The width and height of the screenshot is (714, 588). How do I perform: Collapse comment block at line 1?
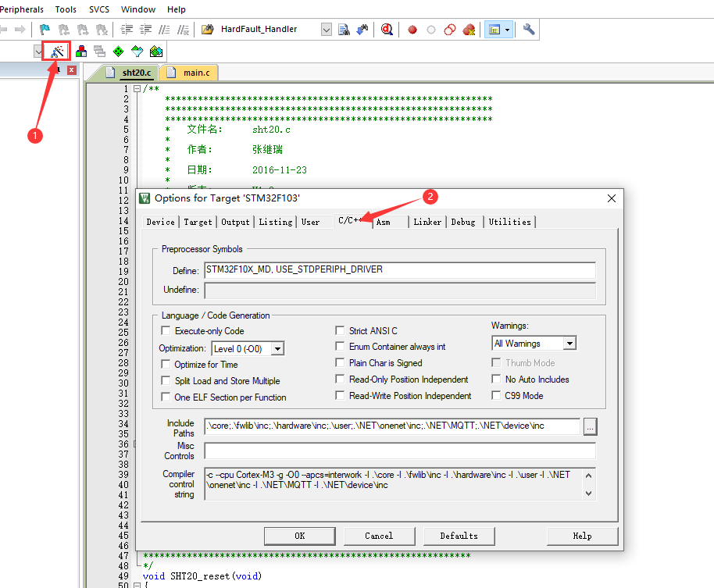tap(137, 89)
